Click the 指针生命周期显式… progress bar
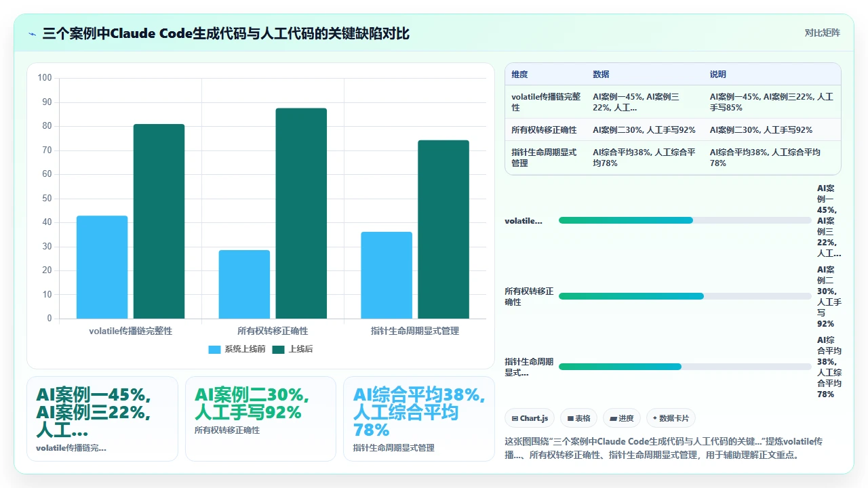The width and height of the screenshot is (868, 488). (x=685, y=367)
